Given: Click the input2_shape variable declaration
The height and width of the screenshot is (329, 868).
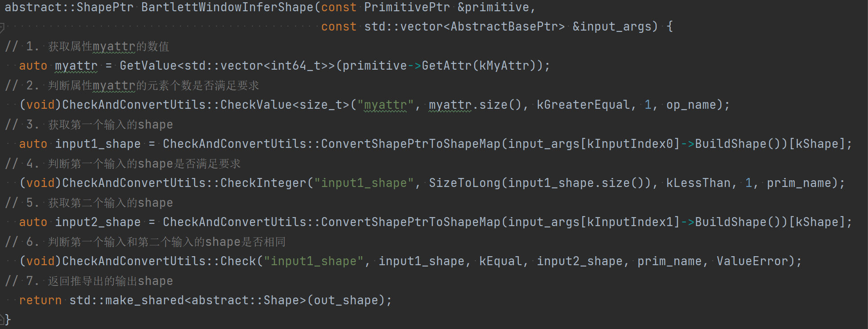Looking at the screenshot, I should (98, 222).
